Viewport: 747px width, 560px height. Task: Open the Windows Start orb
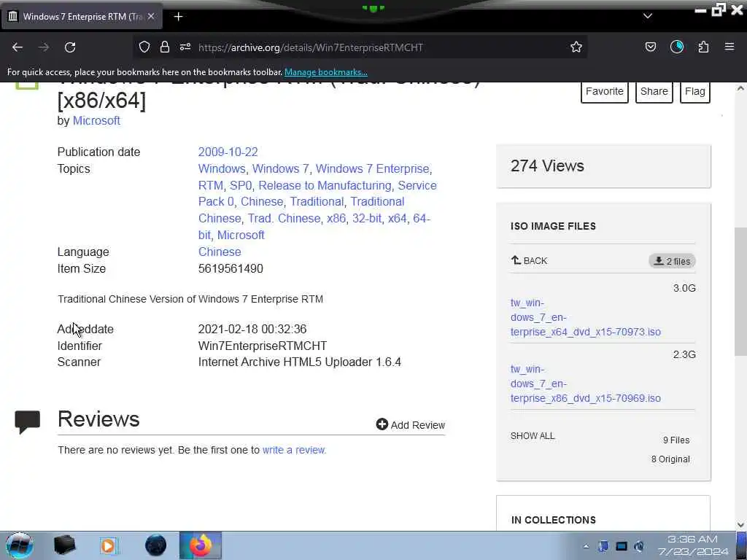click(x=20, y=545)
